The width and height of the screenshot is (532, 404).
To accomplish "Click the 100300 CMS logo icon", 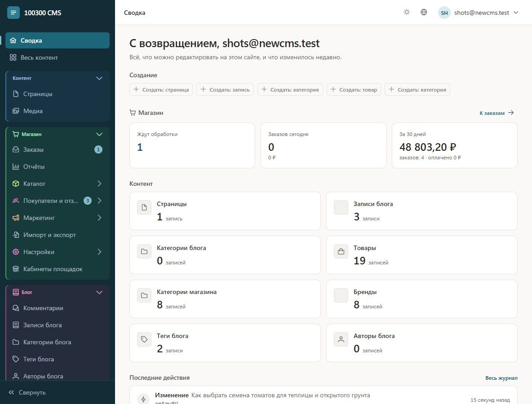I will click(x=13, y=13).
